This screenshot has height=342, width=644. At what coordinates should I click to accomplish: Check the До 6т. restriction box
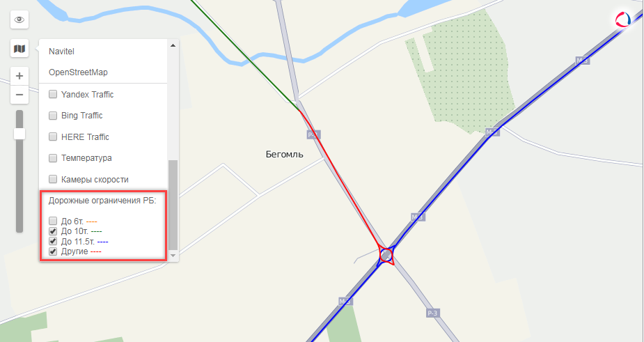pyautogui.click(x=53, y=221)
